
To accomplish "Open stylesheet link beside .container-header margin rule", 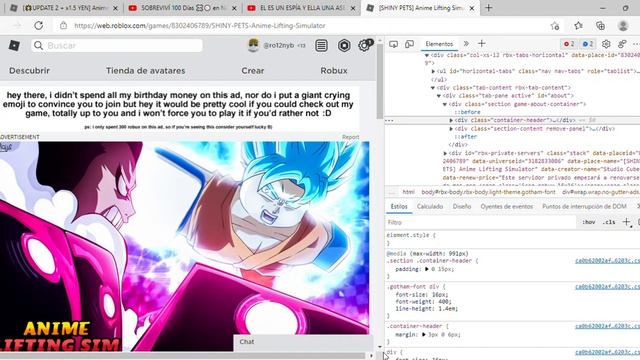I will pyautogui.click(x=607, y=326).
